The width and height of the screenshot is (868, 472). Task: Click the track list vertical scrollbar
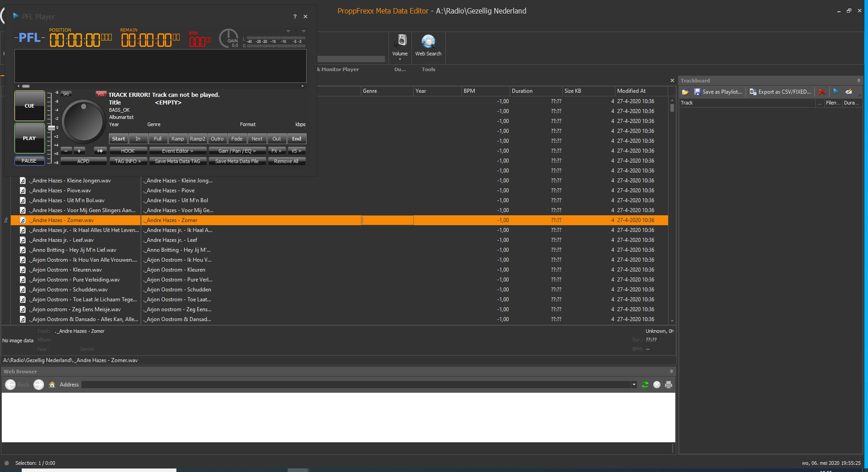click(x=672, y=210)
